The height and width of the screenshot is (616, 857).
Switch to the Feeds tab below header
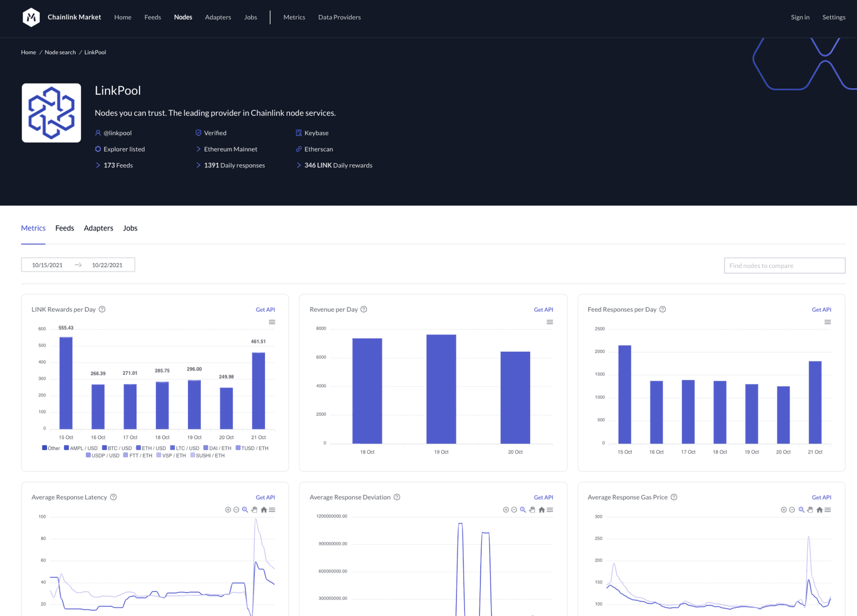click(x=65, y=228)
